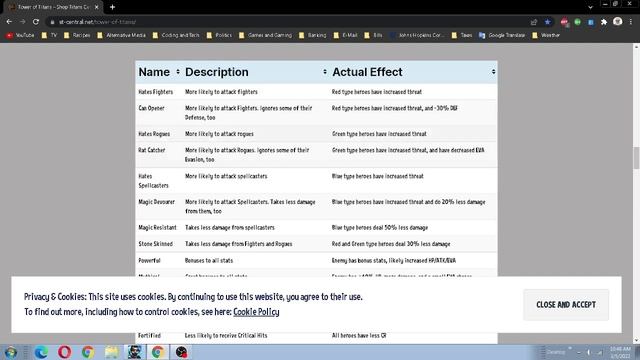Open the extensions puzzle icon
This screenshot has width=640, height=360.
click(604, 22)
